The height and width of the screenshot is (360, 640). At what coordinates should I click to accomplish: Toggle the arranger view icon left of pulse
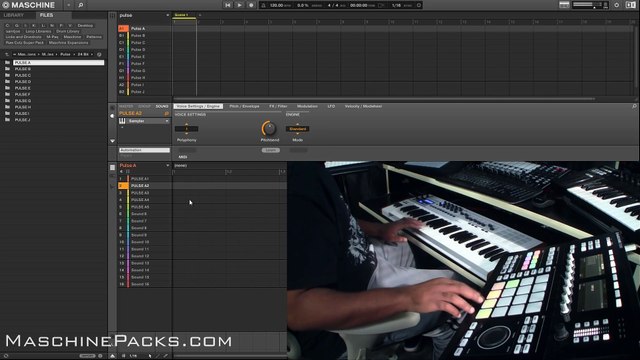112,15
